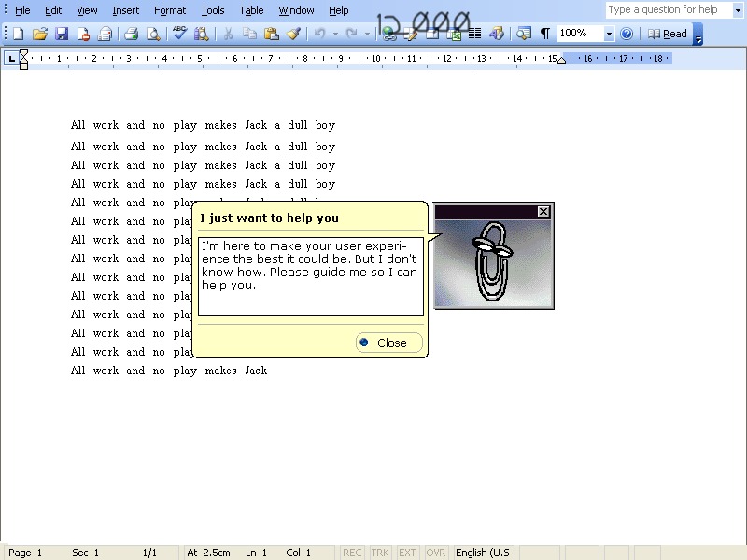Toggle REC macro recording in status bar
This screenshot has width=747, height=560.
point(352,553)
